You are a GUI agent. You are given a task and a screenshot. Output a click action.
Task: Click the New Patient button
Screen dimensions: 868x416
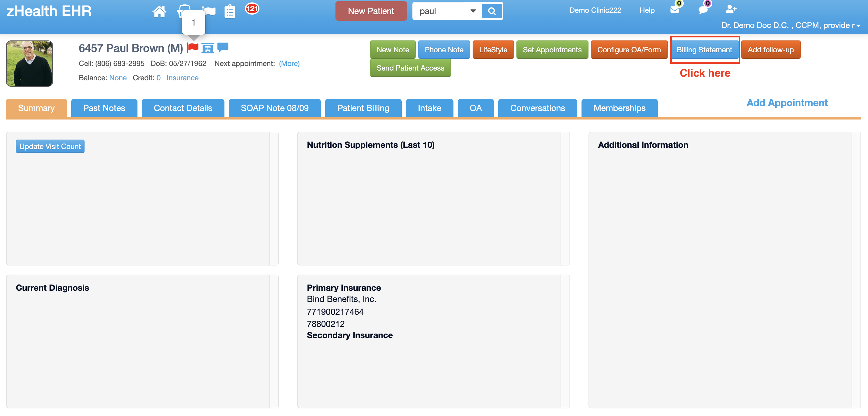pyautogui.click(x=371, y=11)
